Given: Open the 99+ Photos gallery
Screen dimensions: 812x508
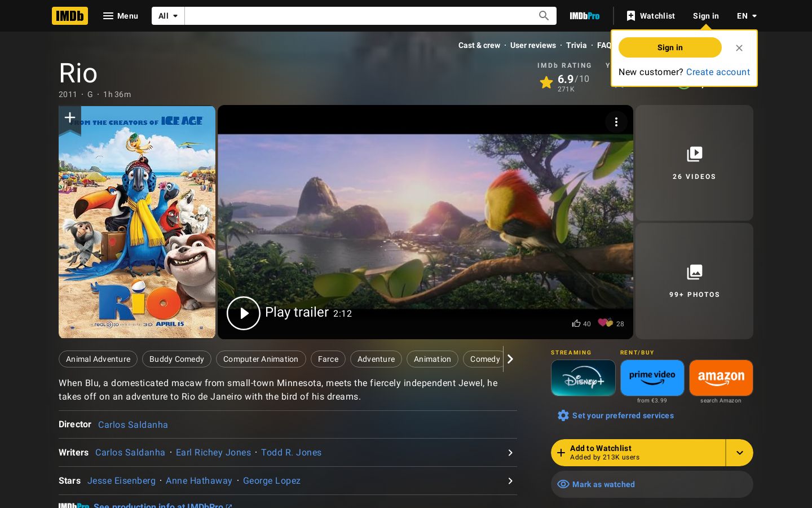Looking at the screenshot, I should [694, 281].
